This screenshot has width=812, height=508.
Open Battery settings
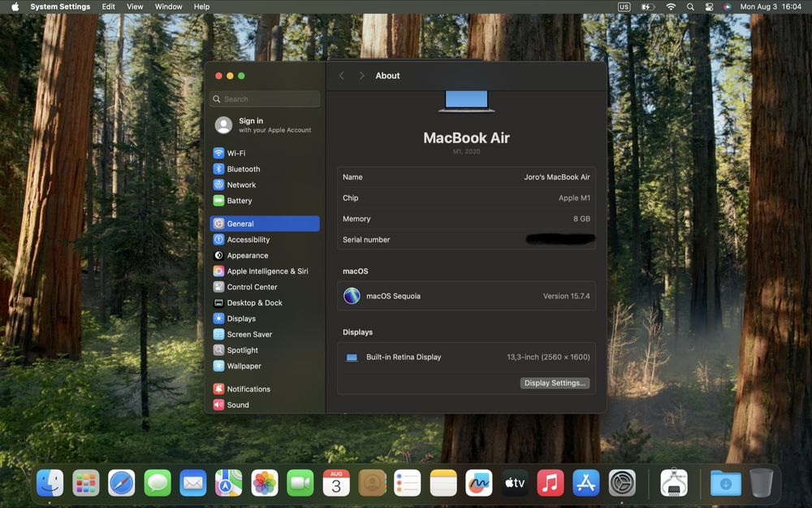(265, 201)
